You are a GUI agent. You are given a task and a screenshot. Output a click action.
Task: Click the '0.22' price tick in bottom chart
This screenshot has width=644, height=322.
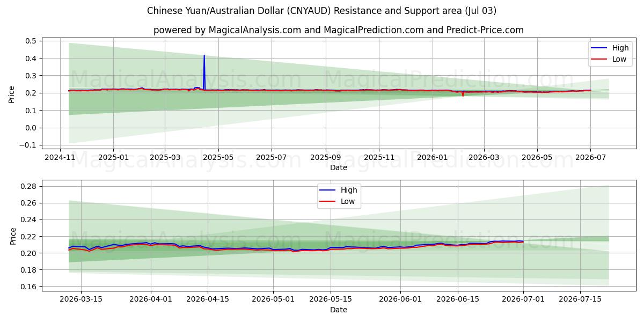[29, 236]
